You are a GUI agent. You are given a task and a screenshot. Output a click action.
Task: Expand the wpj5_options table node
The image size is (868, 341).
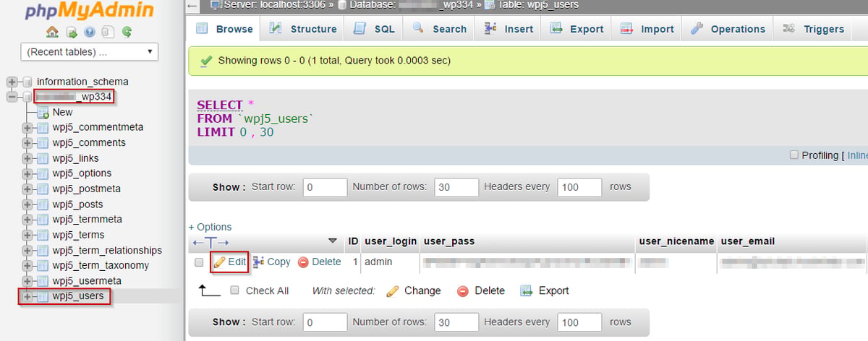(x=27, y=173)
